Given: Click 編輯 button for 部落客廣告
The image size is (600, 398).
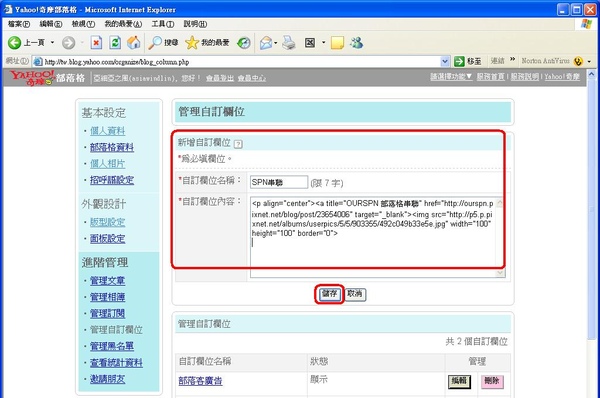Looking at the screenshot, I should click(x=459, y=381).
